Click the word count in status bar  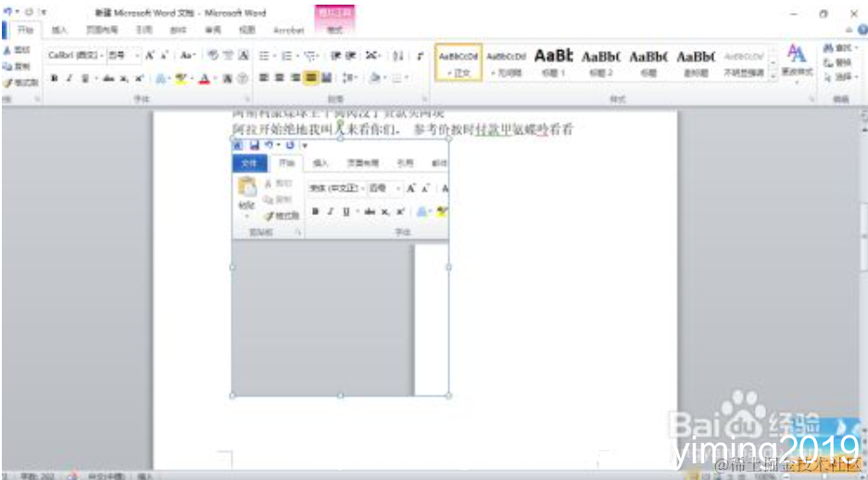point(36,475)
